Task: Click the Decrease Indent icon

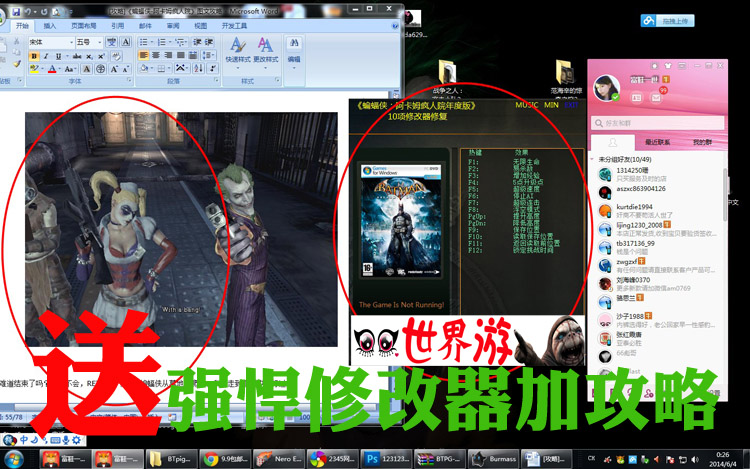Action: [197, 42]
